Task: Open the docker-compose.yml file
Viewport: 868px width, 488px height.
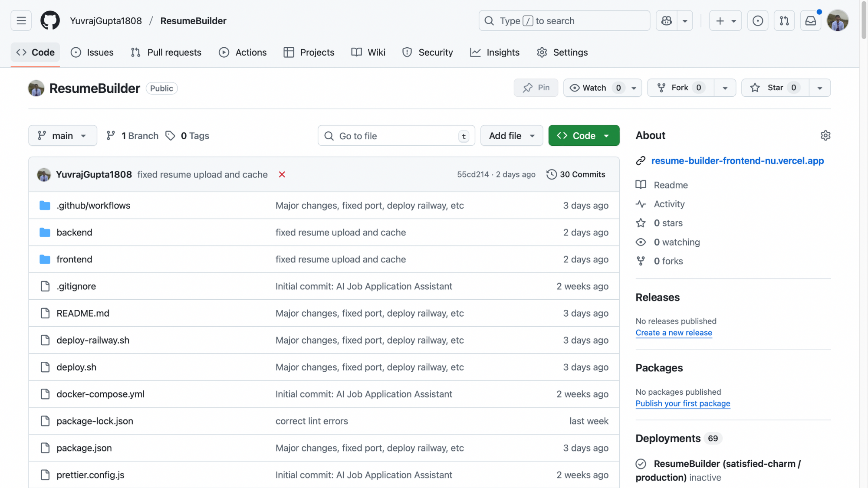Action: coord(100,394)
